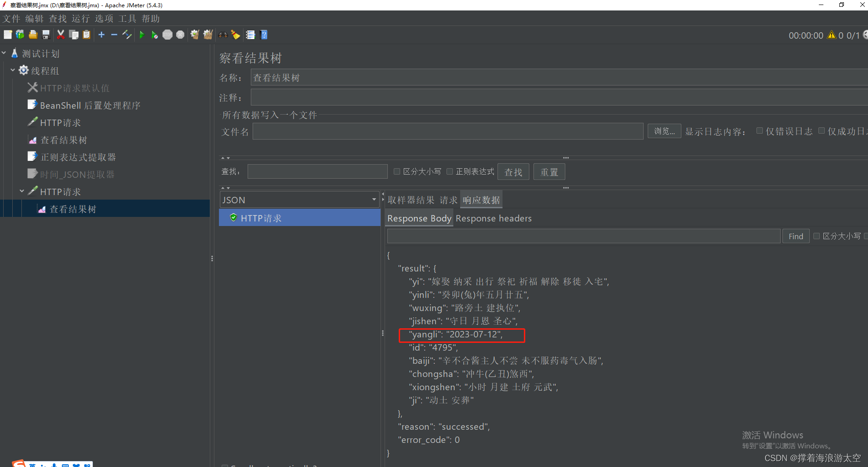868x467 pixels.
Task: Save the test plan with disk icon
Action: 46,35
